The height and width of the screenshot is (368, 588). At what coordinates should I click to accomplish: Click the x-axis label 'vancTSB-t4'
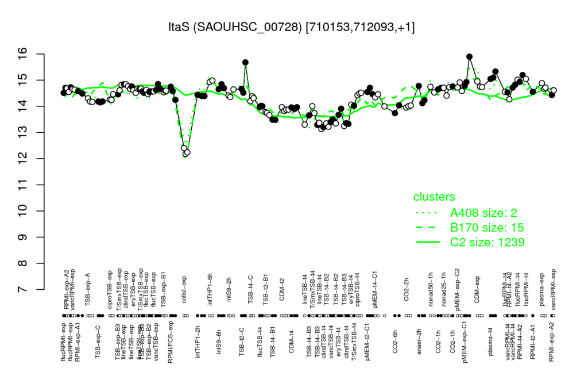pos(331,342)
